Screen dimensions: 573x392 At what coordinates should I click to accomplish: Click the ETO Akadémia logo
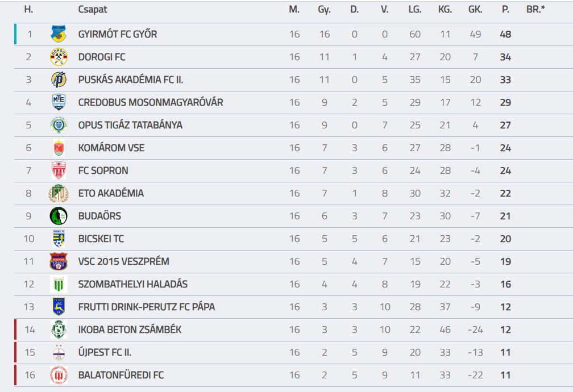[x=59, y=193]
